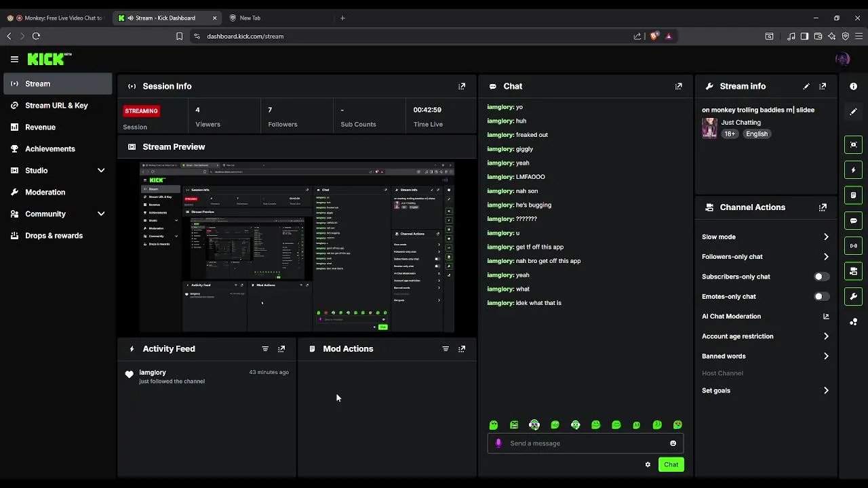Screen dimensions: 868x488
Task: Open the Revenue page
Action: click(58, 127)
